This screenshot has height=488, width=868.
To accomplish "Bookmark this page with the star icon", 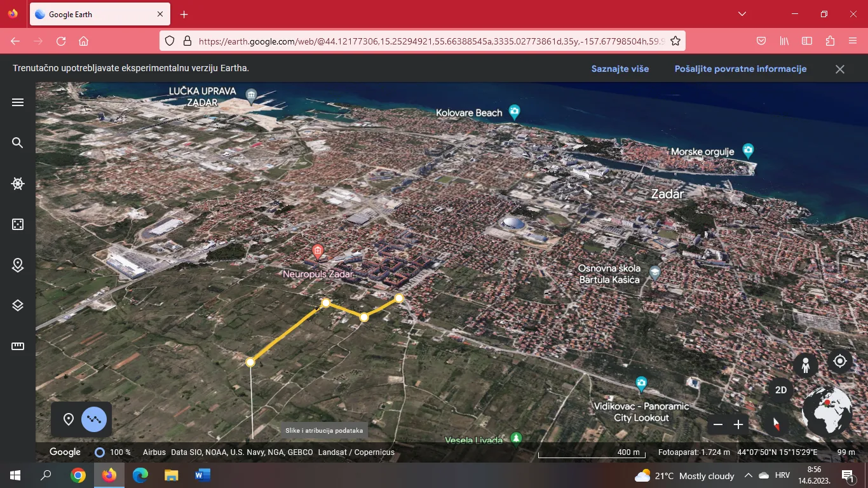I will 675,41.
